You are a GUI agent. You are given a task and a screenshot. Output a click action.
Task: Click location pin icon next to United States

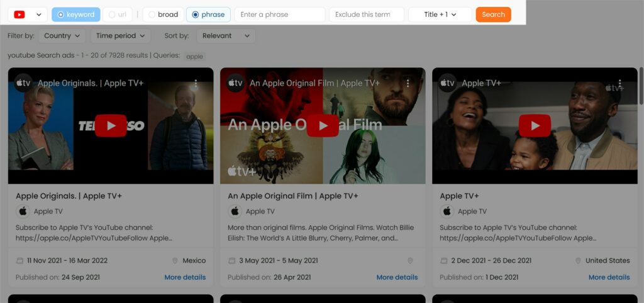[x=579, y=261]
